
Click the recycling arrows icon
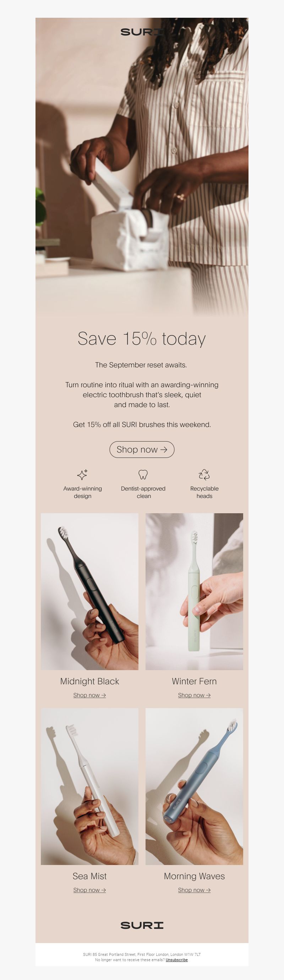pyautogui.click(x=204, y=475)
